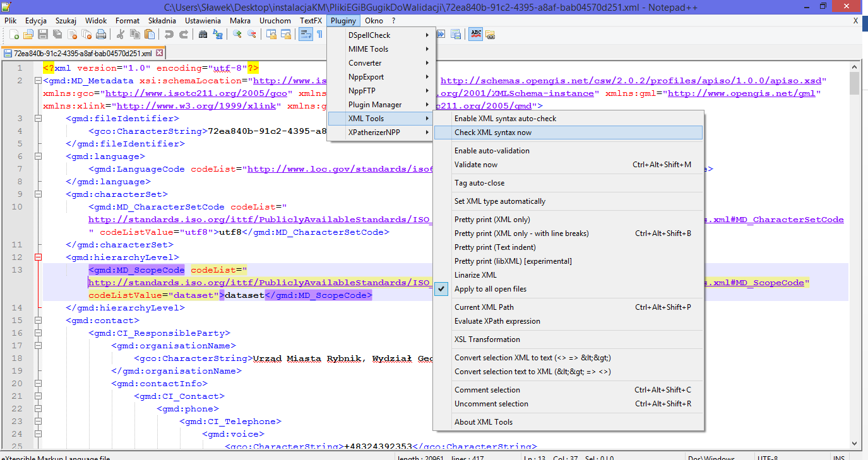The height and width of the screenshot is (460, 868).
Task: Toggle word wrap toolbar button
Action: 306,34
